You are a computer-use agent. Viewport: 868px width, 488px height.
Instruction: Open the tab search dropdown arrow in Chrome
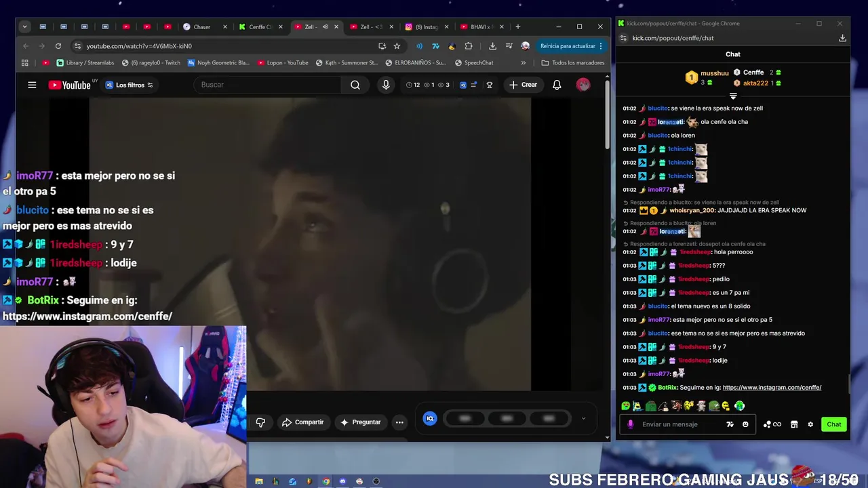pyautogui.click(x=24, y=27)
